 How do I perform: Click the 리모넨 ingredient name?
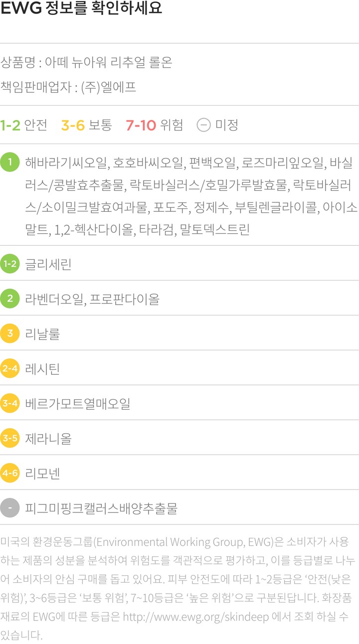click(x=42, y=474)
